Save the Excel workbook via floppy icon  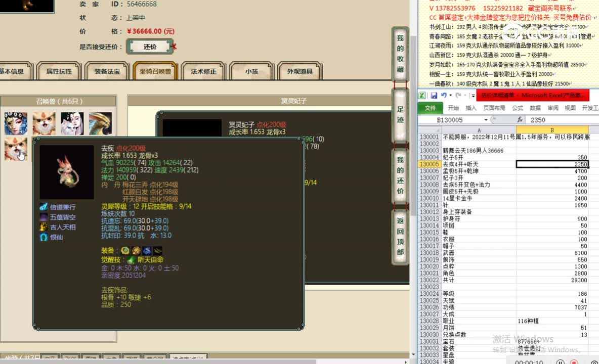pos(434,96)
